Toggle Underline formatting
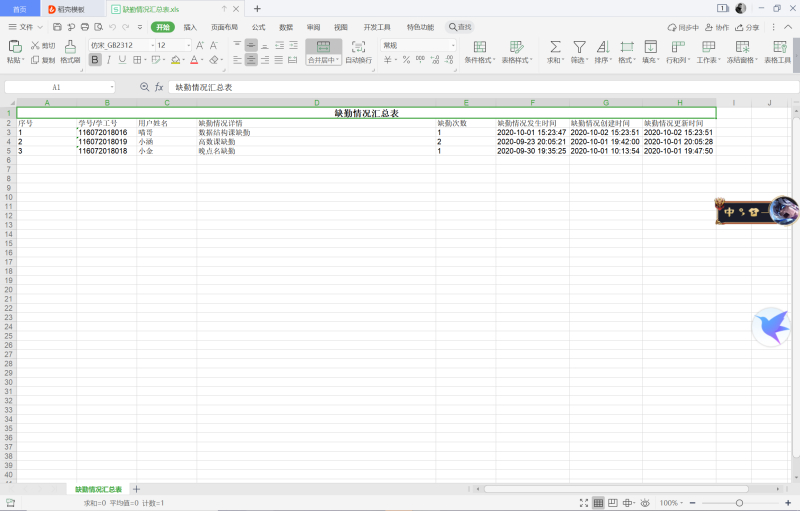This screenshot has height=511, width=800. 122,60
